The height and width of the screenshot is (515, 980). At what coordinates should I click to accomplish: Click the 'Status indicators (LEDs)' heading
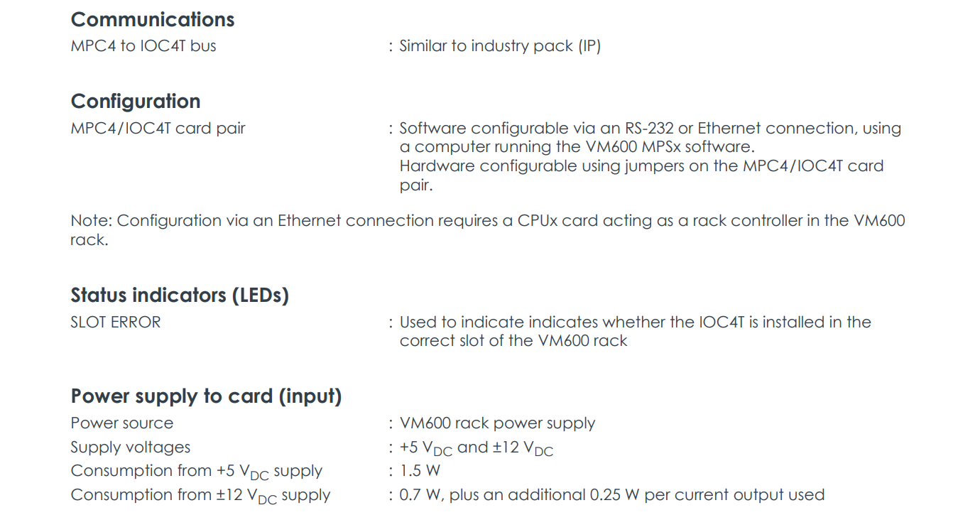[x=180, y=296]
